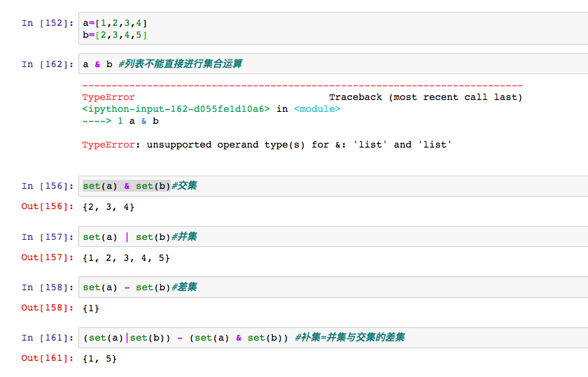
Task: Click the '#交集' comment in cell 156
Action: 184,185
